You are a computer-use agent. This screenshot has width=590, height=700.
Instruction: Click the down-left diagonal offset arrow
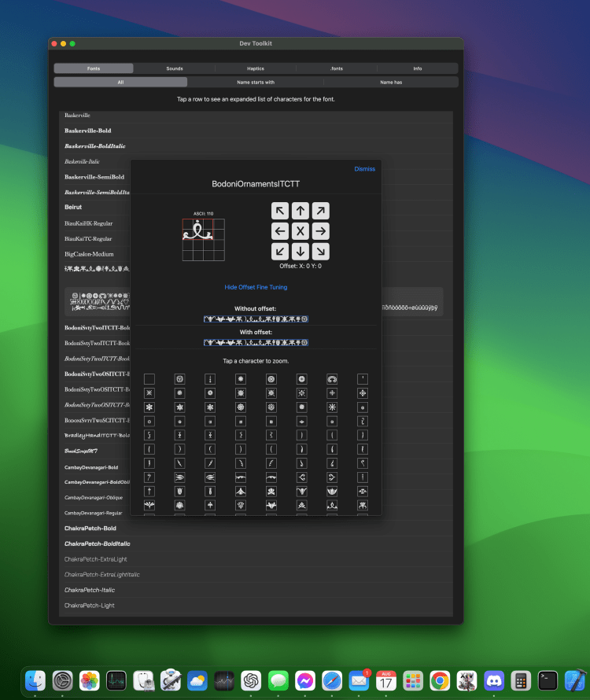[280, 251]
